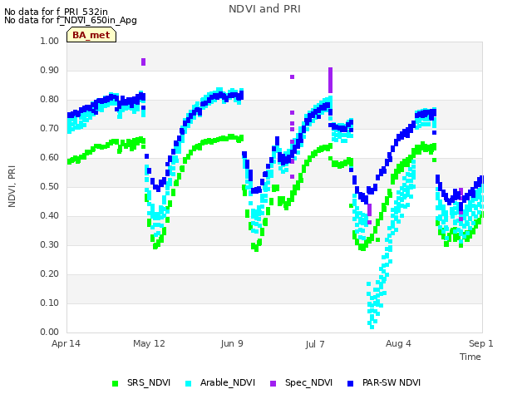The width and height of the screenshot is (532, 399).
Task: Click the Sep 1 x-axis tick label
Action: pyautogui.click(x=481, y=343)
